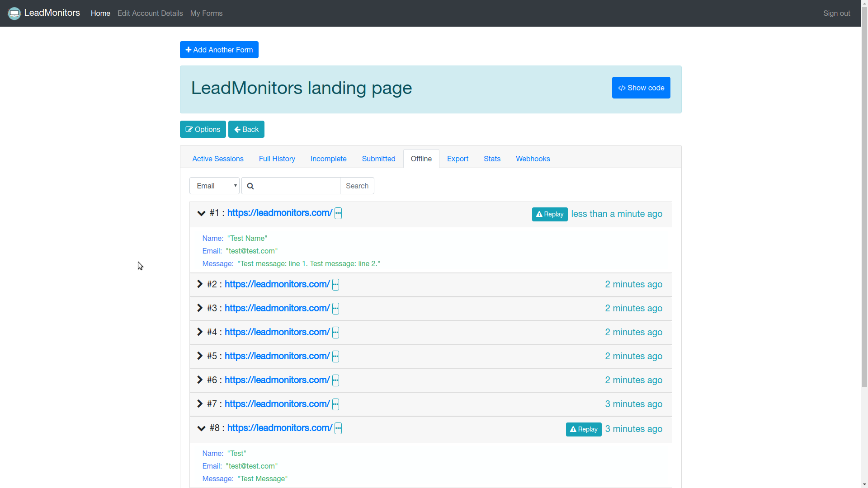Click the ellipsis icon beside session #1 URL
The image size is (868, 488).
338,213
